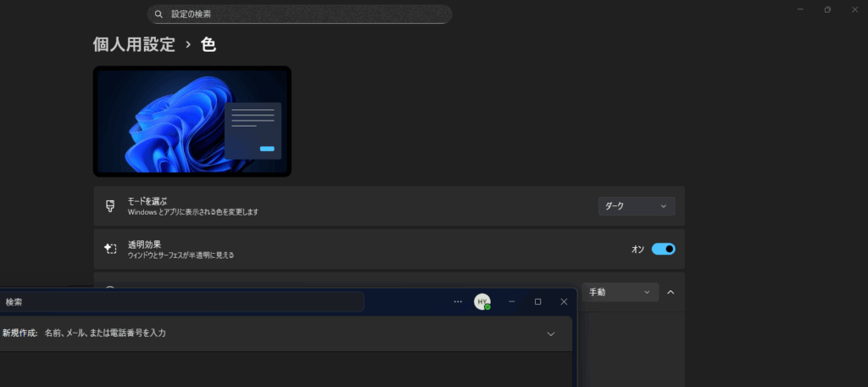Expand the chevron in the 新規作成 row

pos(551,334)
